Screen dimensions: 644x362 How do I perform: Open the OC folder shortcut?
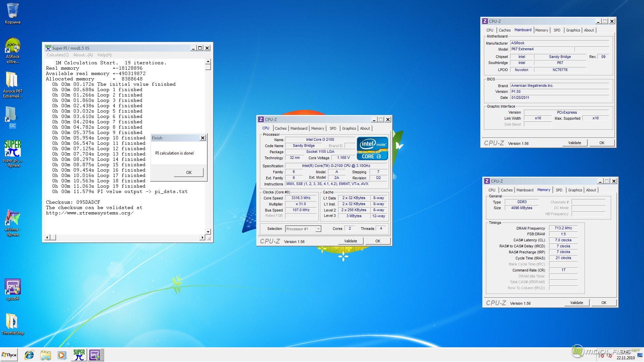point(12,117)
